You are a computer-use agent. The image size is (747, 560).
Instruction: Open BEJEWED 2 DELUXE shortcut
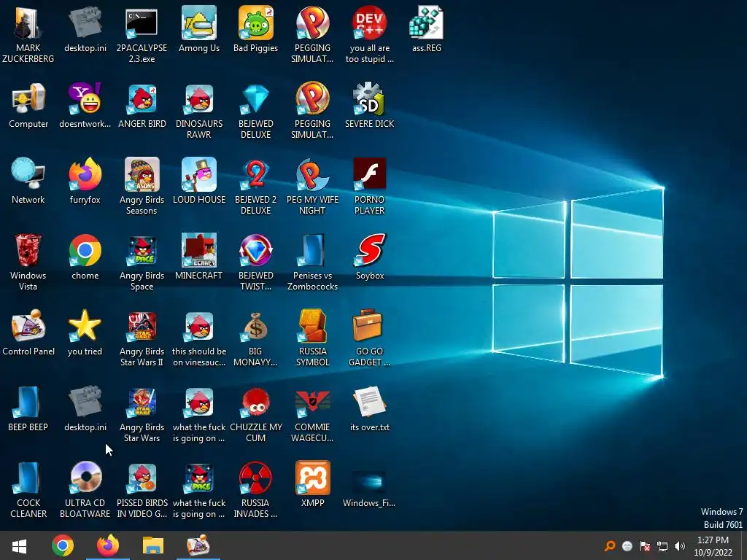pyautogui.click(x=256, y=186)
